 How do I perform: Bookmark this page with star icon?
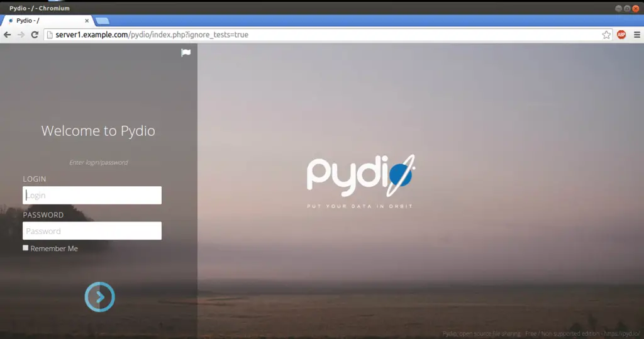(606, 35)
